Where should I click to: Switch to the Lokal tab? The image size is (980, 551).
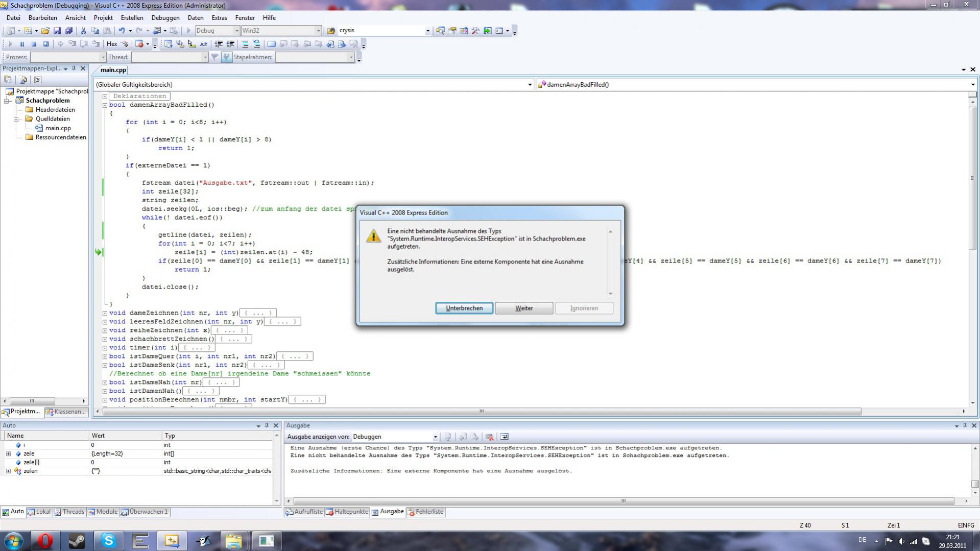pyautogui.click(x=39, y=512)
